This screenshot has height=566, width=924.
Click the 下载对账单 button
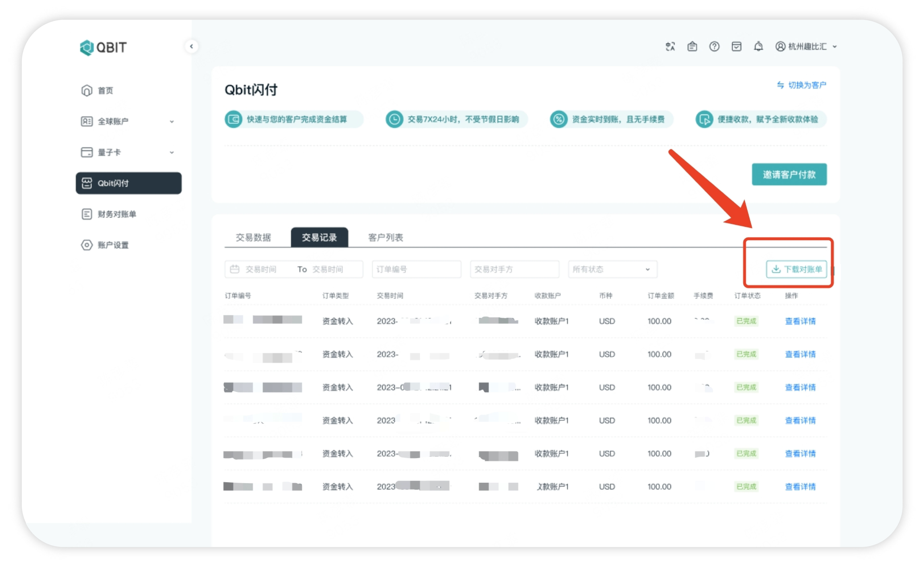(797, 270)
